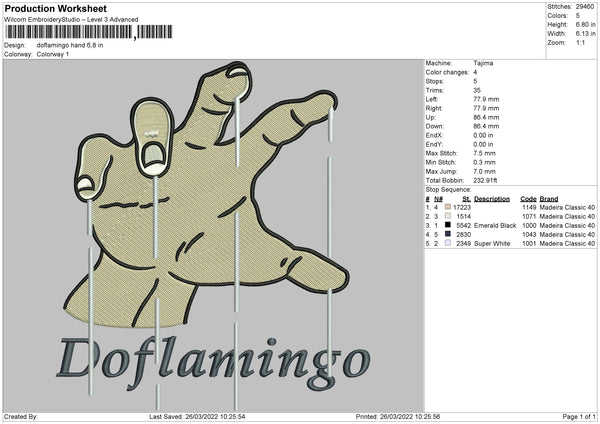This screenshot has width=600, height=424.
Task: Click the 'Description' column header
Action: [492, 199]
